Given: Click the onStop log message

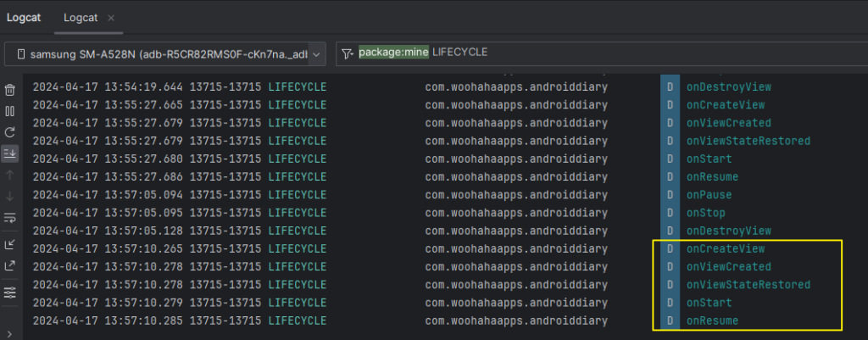Looking at the screenshot, I should coord(706,213).
